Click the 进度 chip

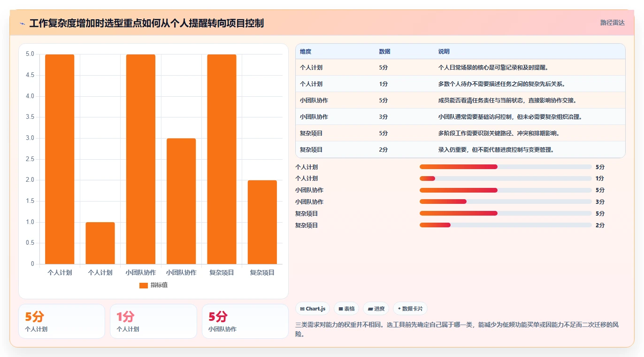tap(376, 309)
